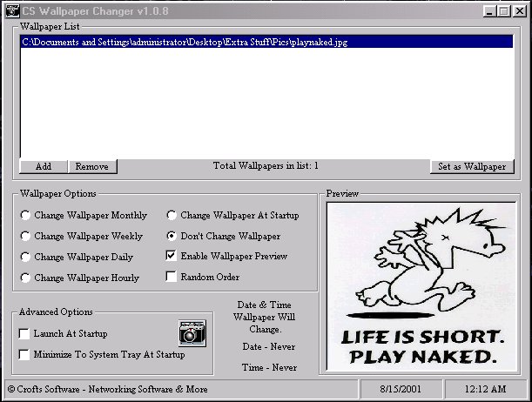The height and width of the screenshot is (402, 532).
Task: Select playnaked.jpg entry in Wallpaper List
Action: 185,42
